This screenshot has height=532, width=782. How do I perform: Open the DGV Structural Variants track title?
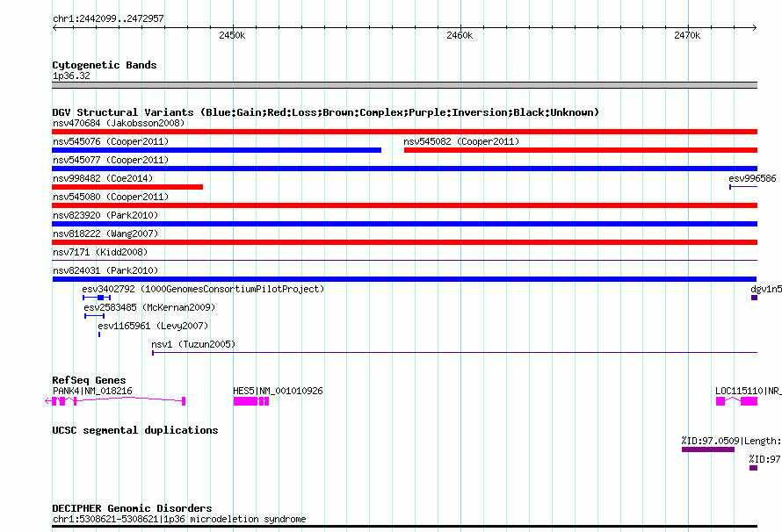tap(326, 112)
